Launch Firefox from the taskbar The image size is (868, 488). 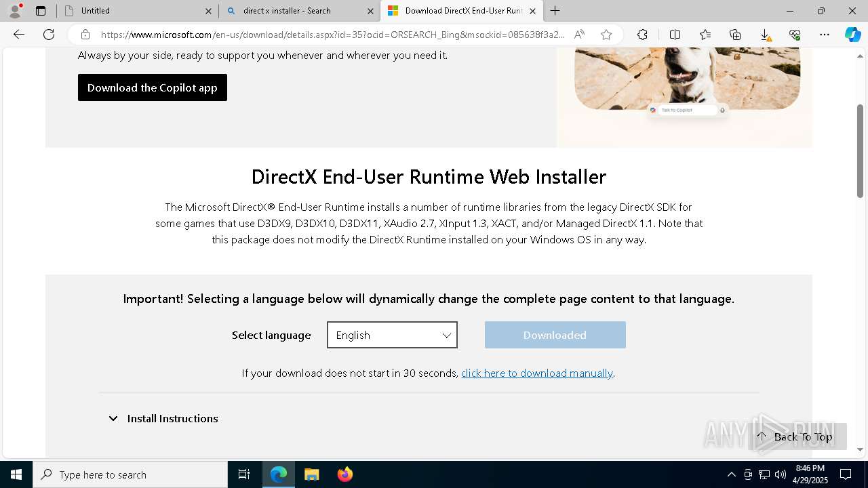tap(344, 474)
